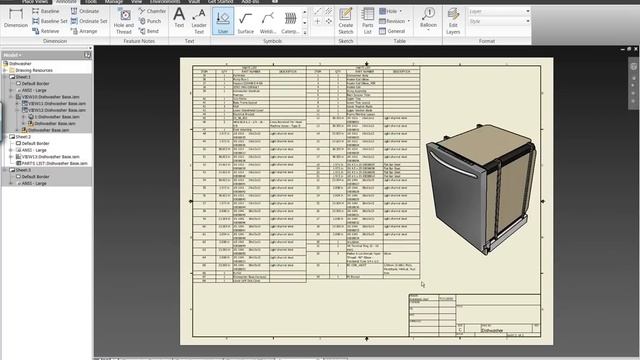
Task: Open the Hole table dropdown
Action: tap(401, 11)
